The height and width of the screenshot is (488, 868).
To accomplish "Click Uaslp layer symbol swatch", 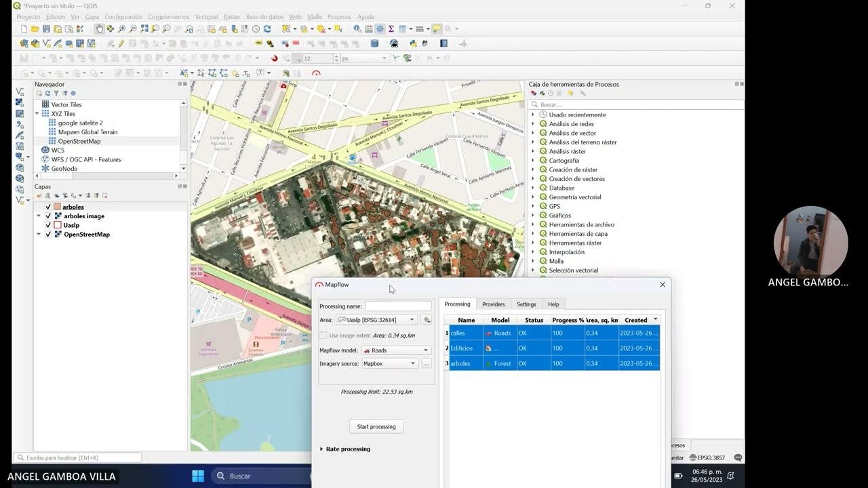I will click(58, 225).
